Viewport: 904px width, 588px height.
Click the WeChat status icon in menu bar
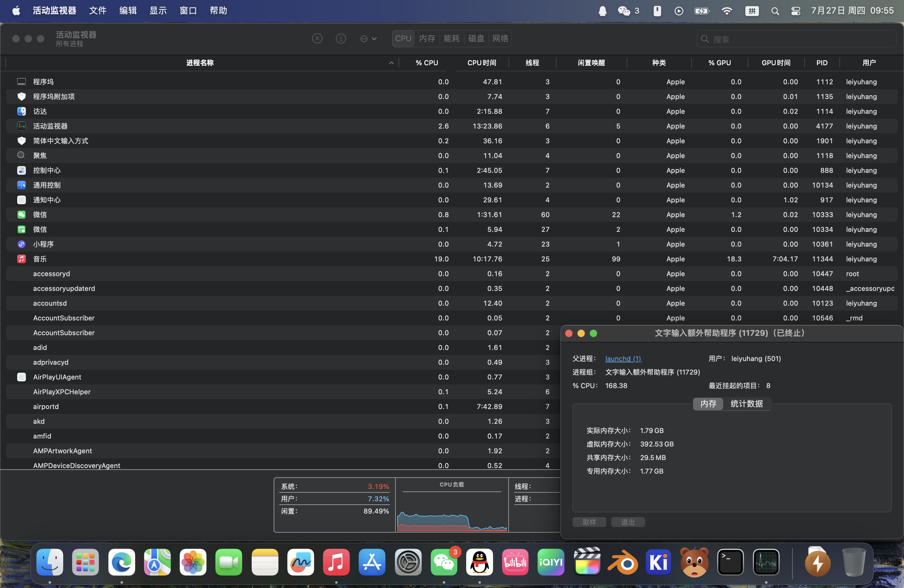[x=624, y=11]
